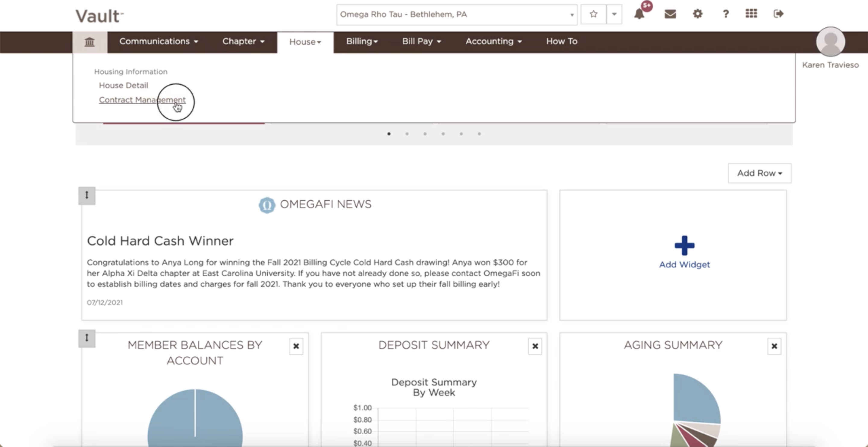Expand the Add Row dropdown
This screenshot has height=447, width=868.
click(x=759, y=173)
